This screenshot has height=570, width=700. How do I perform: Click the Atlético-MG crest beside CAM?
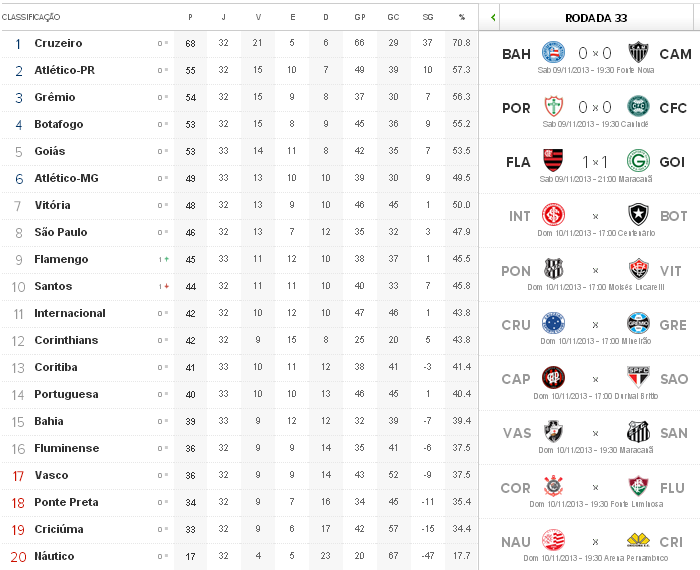pyautogui.click(x=638, y=52)
